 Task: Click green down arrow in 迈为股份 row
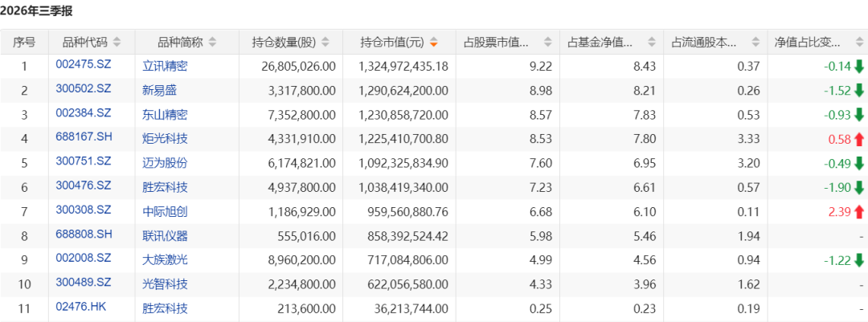(x=858, y=164)
